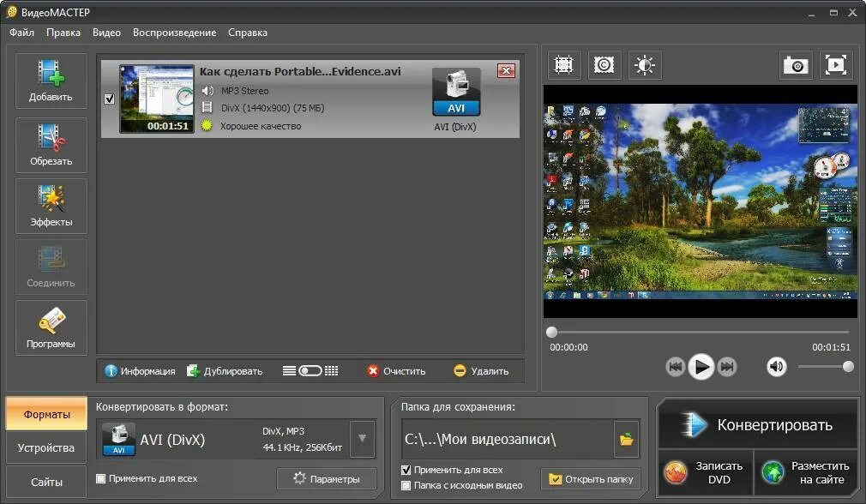The width and height of the screenshot is (866, 504).
Task: Open the Программы panel
Action: point(51,328)
